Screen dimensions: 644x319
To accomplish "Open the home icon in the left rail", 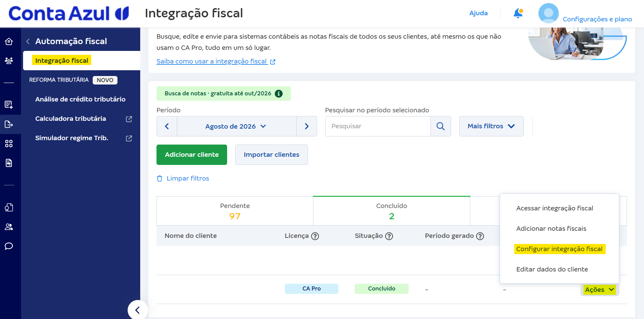I will 9,41.
